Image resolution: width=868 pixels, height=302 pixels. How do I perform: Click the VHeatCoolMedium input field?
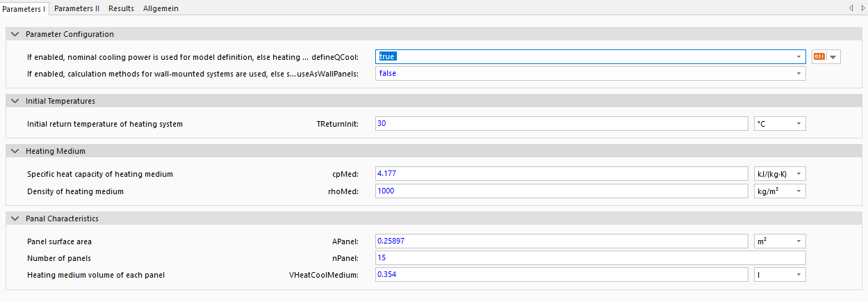562,275
